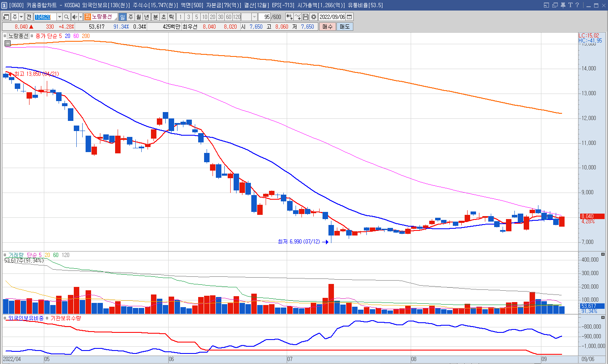Screen dimensions: 608x364
Task: Click the 매수 buy button
Action: coord(328,27)
